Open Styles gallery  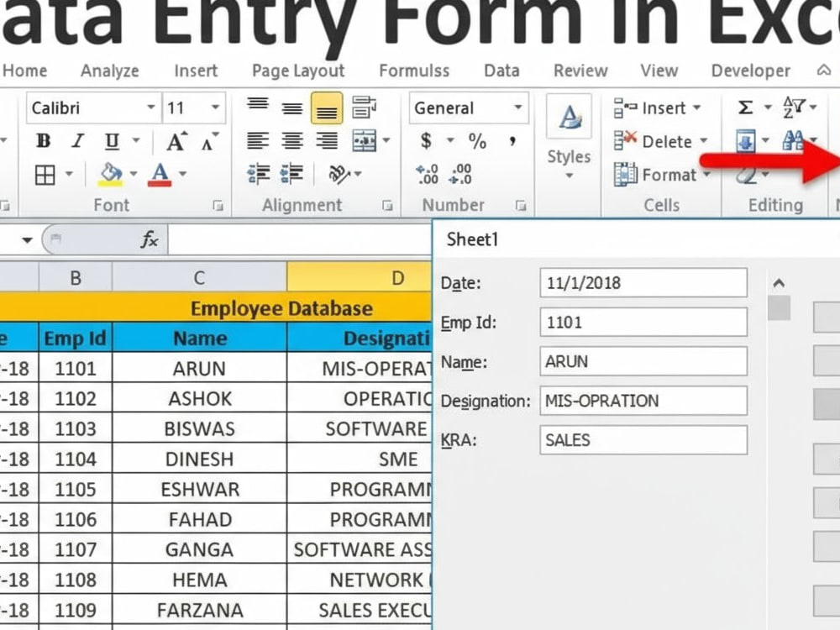569,137
